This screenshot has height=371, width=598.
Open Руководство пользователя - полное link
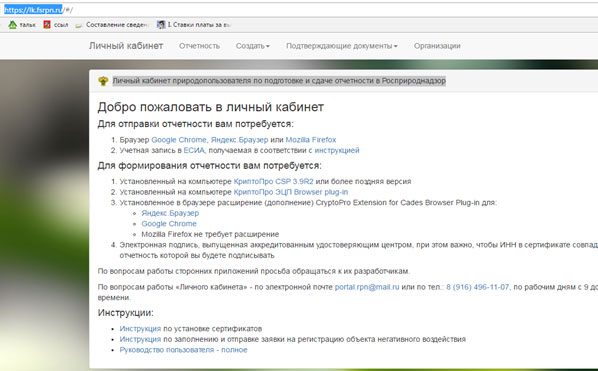183,350
